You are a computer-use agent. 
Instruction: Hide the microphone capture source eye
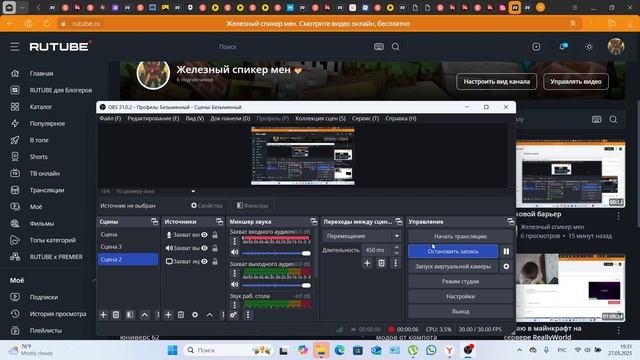[204, 235]
